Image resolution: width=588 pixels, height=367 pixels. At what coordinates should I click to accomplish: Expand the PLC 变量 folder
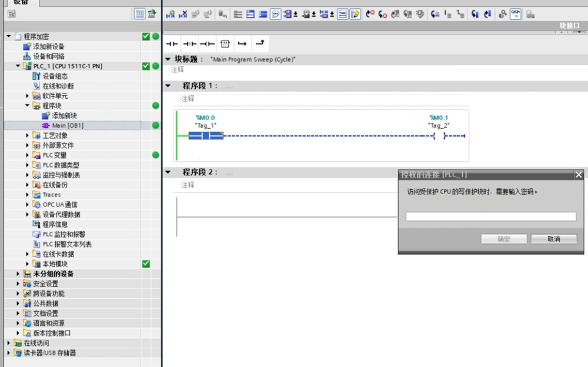click(27, 155)
